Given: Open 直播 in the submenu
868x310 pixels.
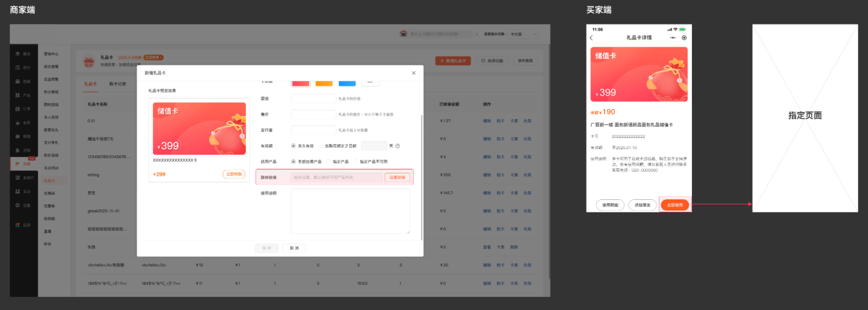Looking at the screenshot, I should click(x=48, y=231).
